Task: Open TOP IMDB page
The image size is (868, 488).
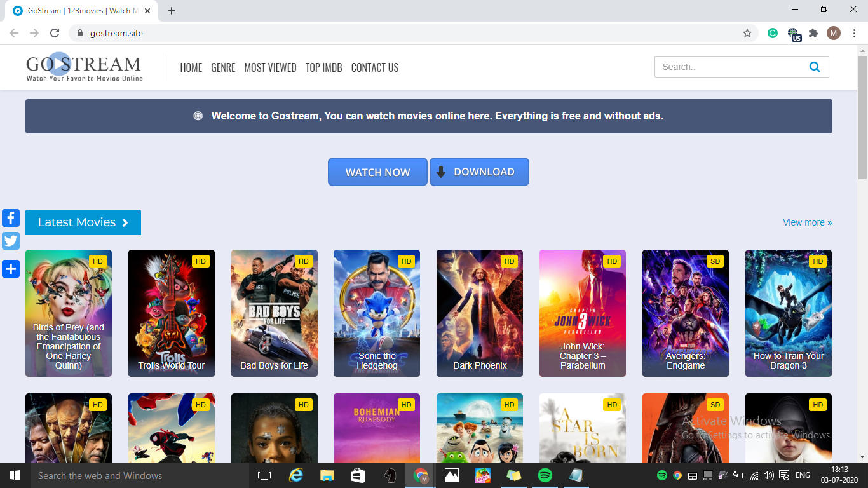Action: (324, 67)
